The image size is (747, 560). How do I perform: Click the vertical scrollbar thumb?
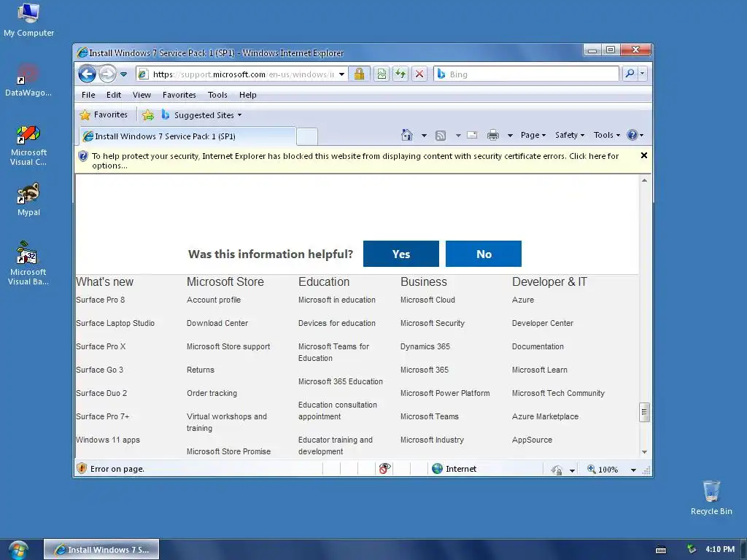pos(644,413)
